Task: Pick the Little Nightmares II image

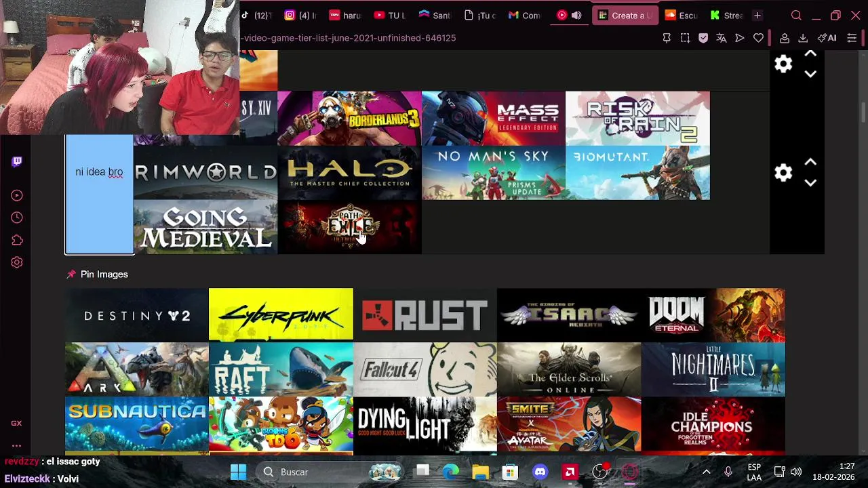Action: (x=713, y=369)
